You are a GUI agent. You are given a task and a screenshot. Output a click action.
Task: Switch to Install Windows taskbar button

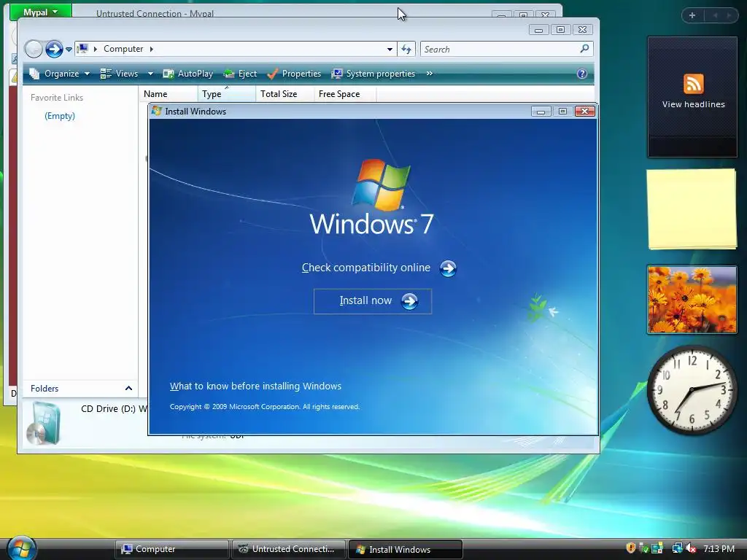pos(406,550)
